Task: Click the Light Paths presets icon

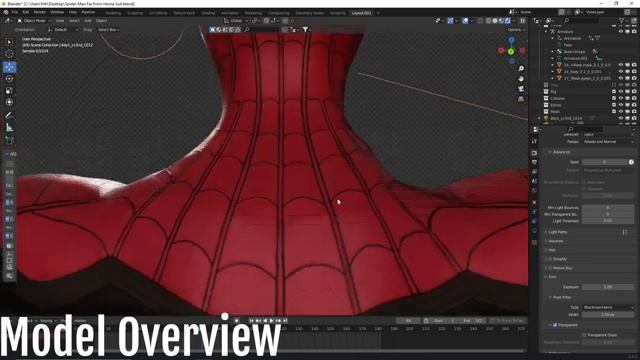Action: click(624, 232)
